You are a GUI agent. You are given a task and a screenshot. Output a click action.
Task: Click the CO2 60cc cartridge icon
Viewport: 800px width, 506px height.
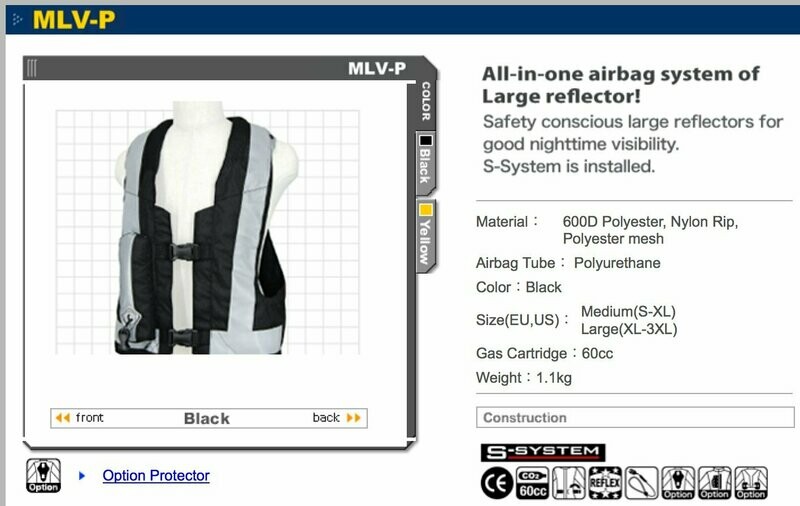[x=532, y=483]
